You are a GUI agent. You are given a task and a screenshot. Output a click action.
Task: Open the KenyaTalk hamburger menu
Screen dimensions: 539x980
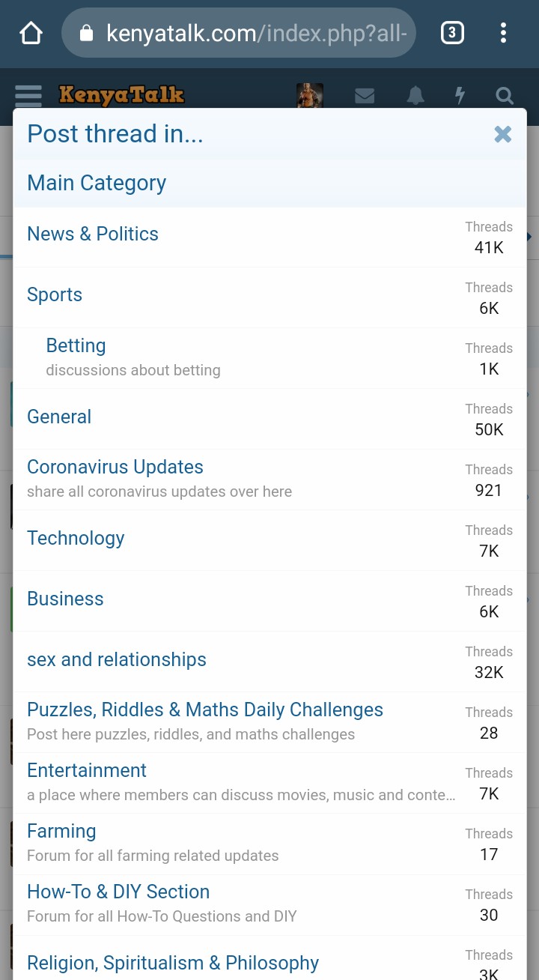point(28,96)
